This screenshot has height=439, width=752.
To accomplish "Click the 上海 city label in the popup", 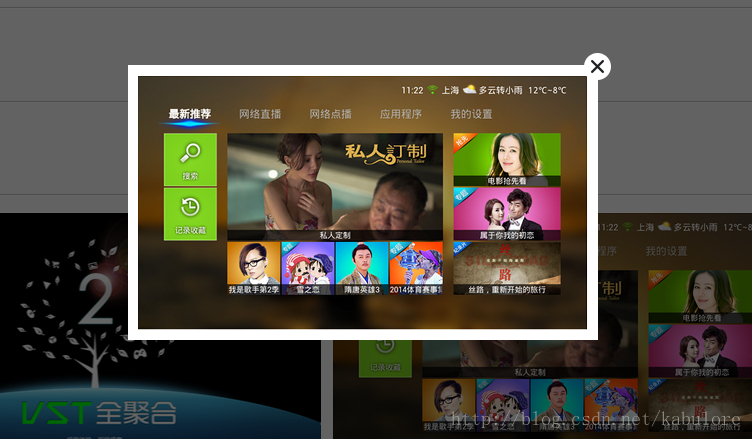I will point(450,90).
